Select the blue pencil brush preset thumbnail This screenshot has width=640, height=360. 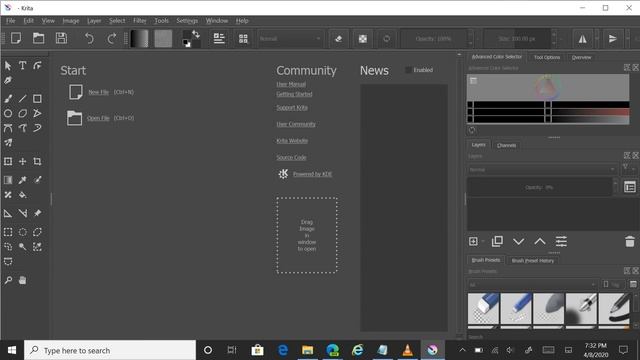(x=516, y=309)
